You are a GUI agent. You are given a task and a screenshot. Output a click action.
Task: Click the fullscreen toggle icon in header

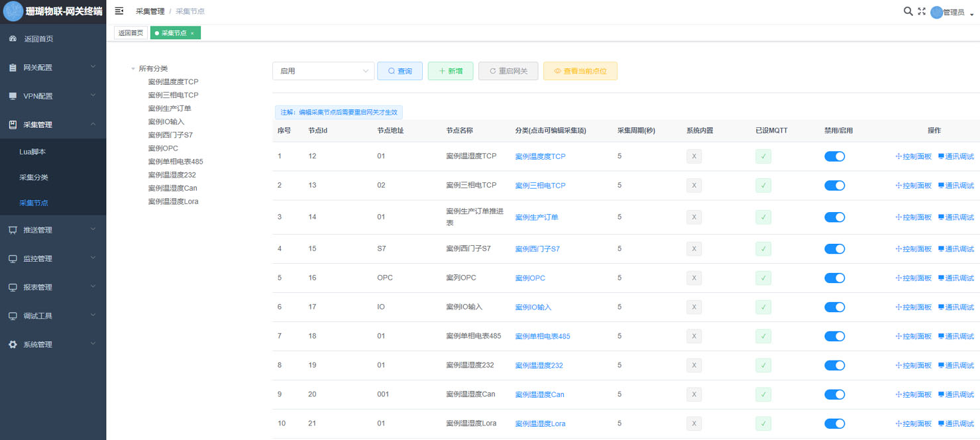[921, 11]
